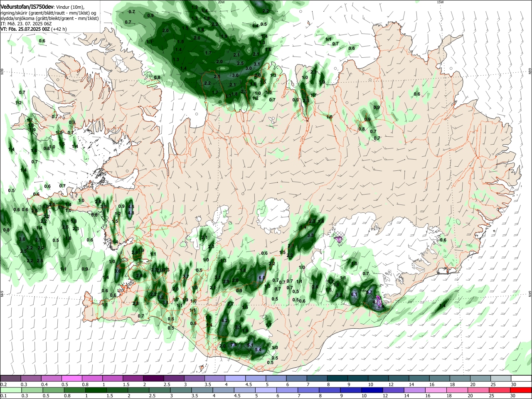The height and width of the screenshot is (399, 532).
Task: Select the palest green rain swatch between 0.1 and 0.3
Action: (11, 390)
